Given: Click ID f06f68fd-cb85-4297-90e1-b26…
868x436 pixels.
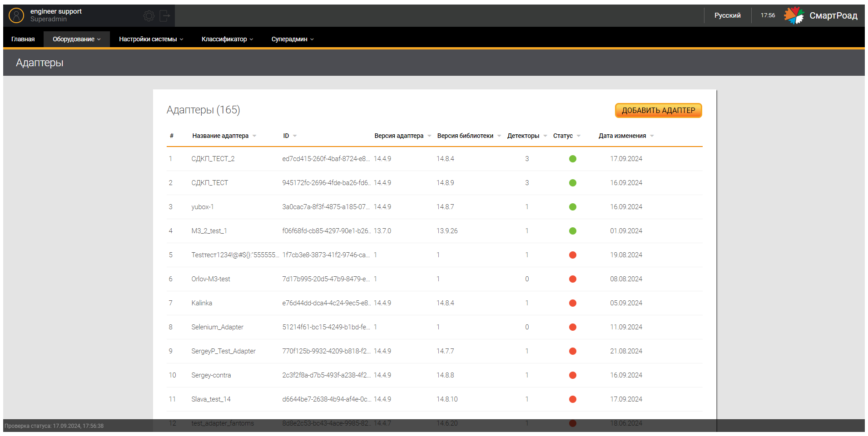Looking at the screenshot, I should click(x=326, y=231).
